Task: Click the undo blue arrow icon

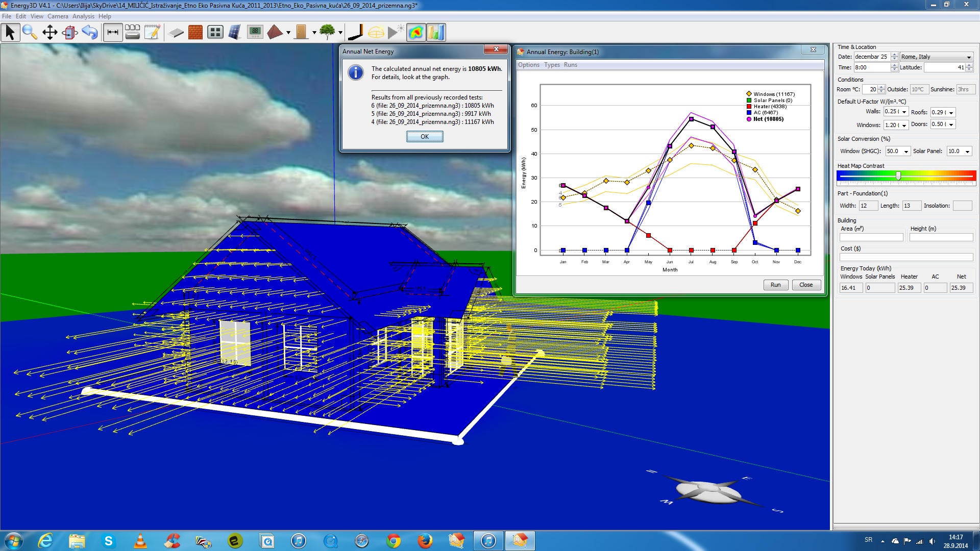Action: coord(90,33)
